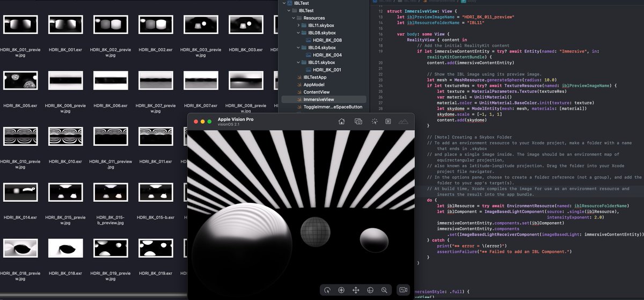Screen dimensions: 644x300
Task: Take a simulator screenshot with the camera icon
Action: point(358,121)
